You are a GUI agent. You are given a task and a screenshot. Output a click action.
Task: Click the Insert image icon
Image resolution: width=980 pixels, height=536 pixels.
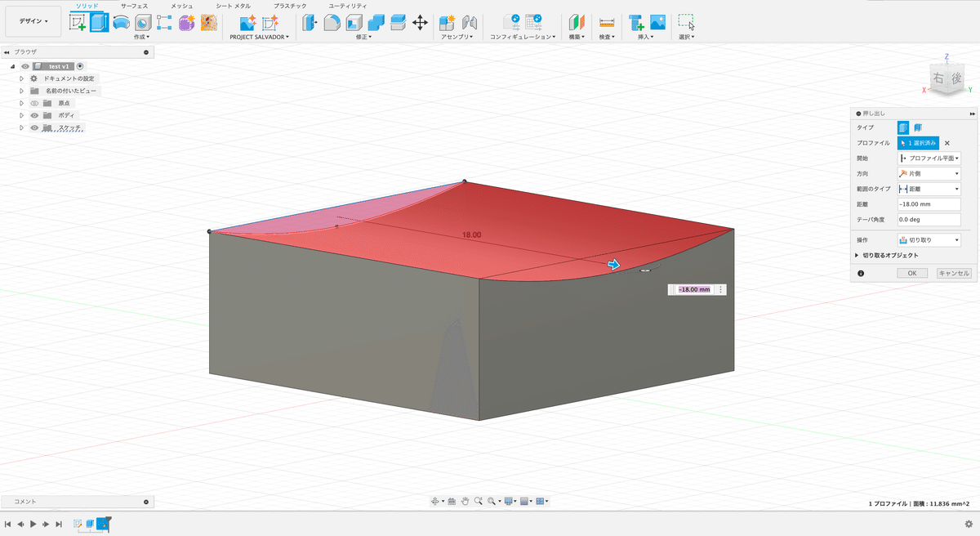click(x=657, y=23)
